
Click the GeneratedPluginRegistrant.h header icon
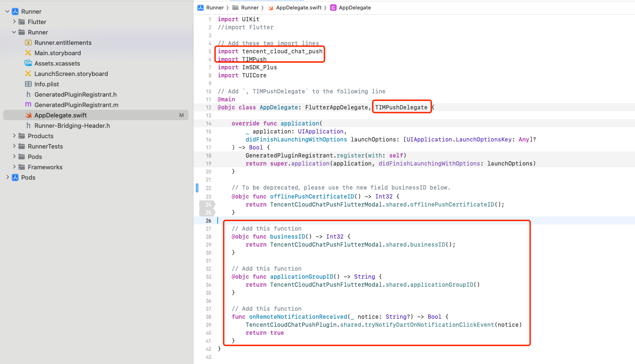[x=28, y=94]
